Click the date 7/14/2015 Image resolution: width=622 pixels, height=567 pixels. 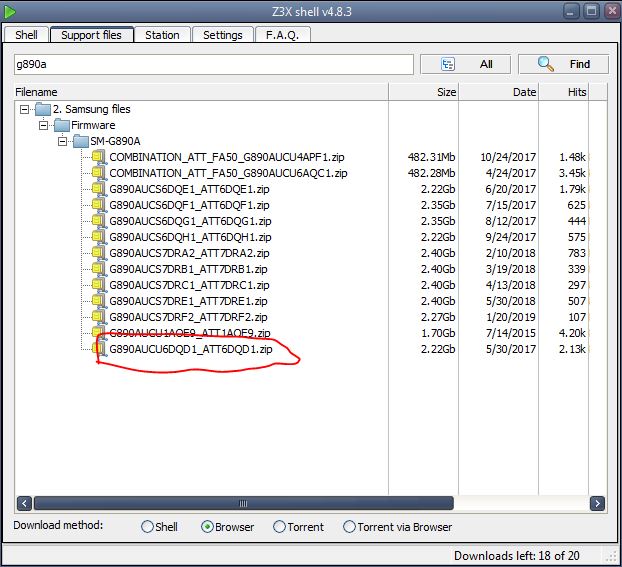[x=511, y=333]
